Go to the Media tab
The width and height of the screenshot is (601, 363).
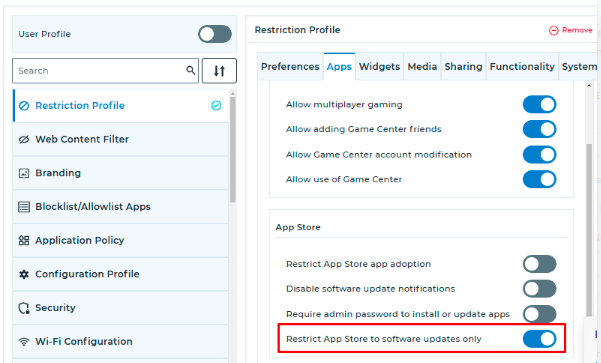coord(422,67)
